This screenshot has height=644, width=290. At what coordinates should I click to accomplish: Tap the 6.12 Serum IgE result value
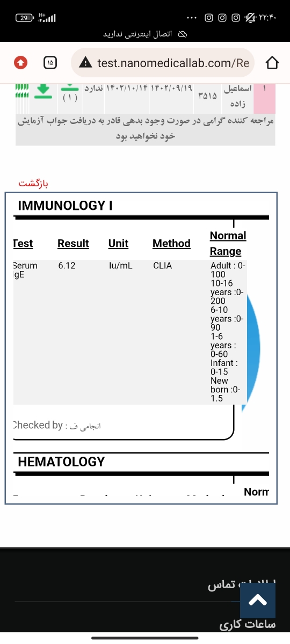pyautogui.click(x=67, y=266)
